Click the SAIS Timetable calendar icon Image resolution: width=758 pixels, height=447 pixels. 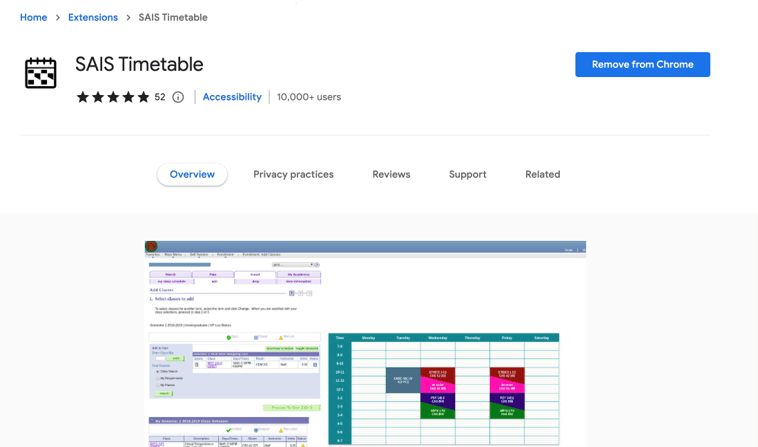(41, 73)
